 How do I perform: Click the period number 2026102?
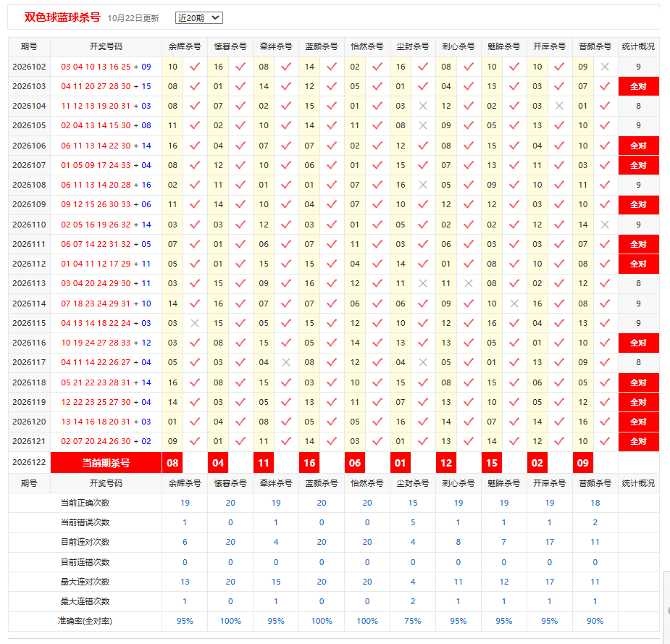[29, 67]
